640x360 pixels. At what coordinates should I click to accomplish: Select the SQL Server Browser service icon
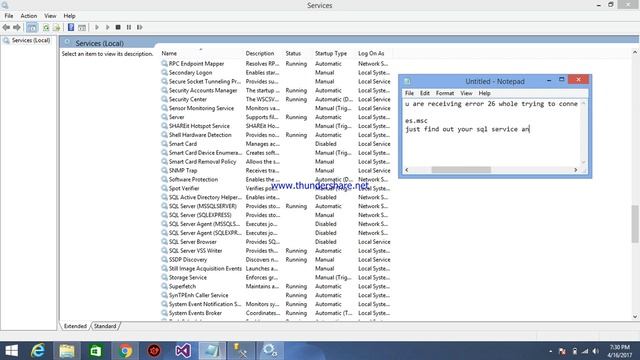(x=164, y=242)
